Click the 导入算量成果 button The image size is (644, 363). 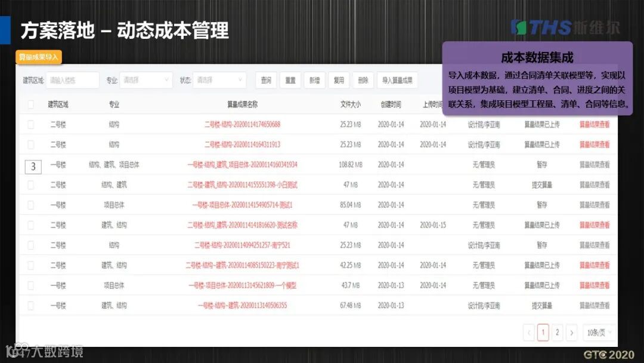click(x=397, y=80)
